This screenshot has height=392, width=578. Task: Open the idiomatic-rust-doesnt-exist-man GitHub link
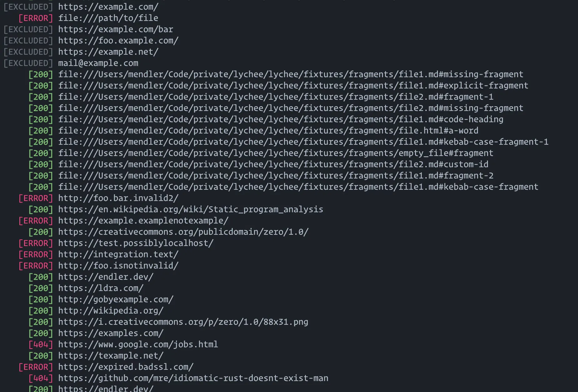[193, 378]
